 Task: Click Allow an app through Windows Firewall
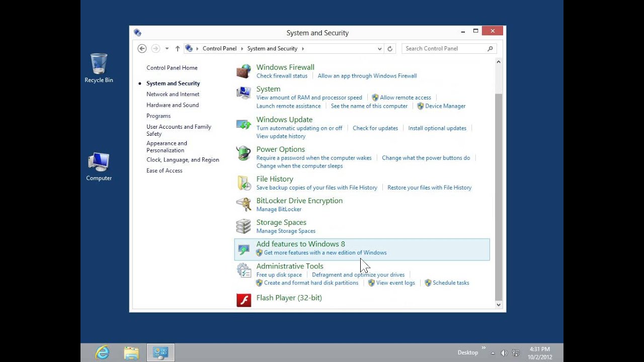pos(367,76)
